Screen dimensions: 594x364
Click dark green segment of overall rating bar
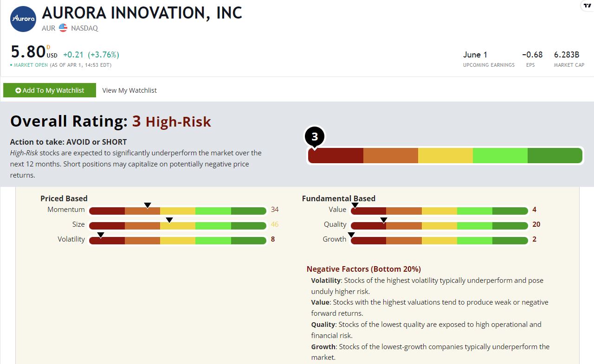pos(555,156)
